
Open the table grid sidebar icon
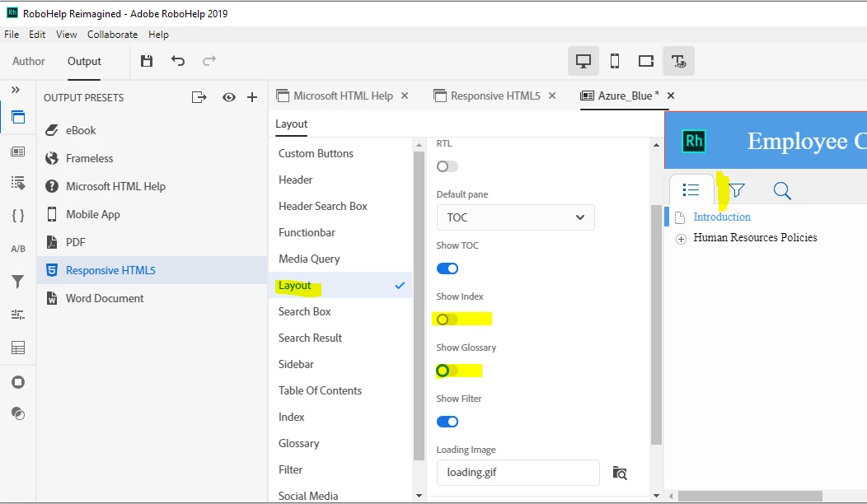(17, 348)
